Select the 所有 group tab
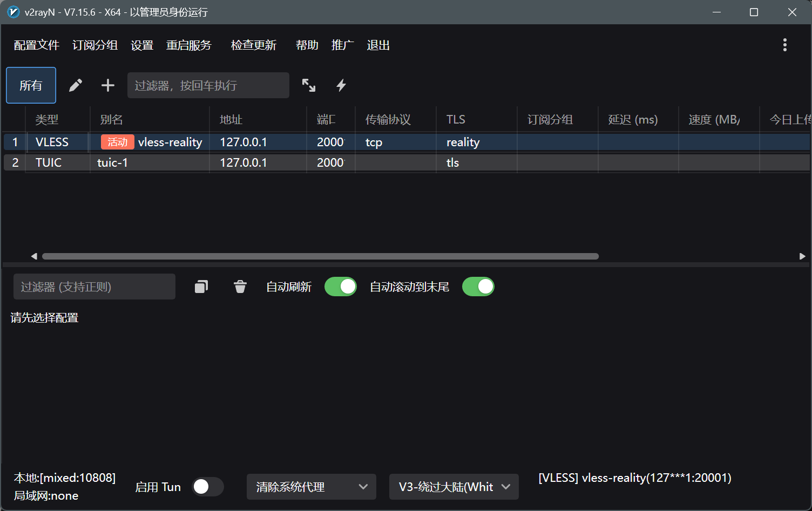This screenshot has width=812, height=511. coord(31,85)
